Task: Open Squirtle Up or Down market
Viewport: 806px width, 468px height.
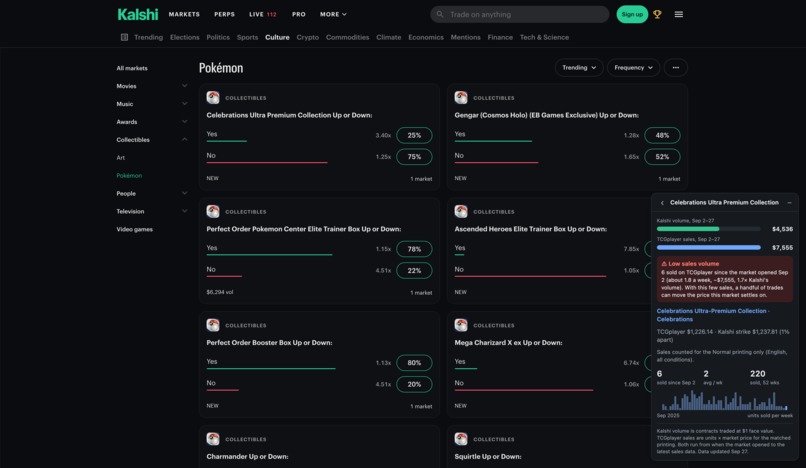Action: [488, 456]
